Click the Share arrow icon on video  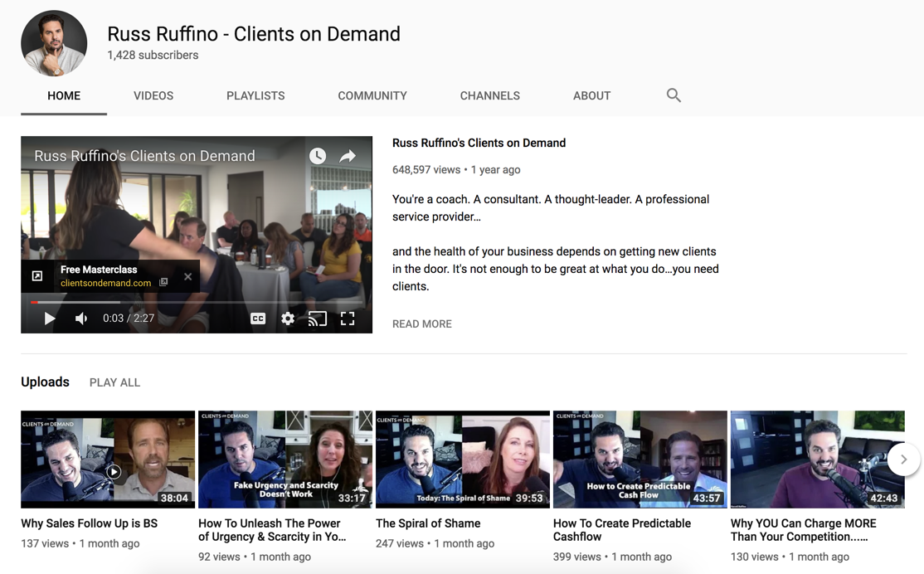click(x=348, y=156)
